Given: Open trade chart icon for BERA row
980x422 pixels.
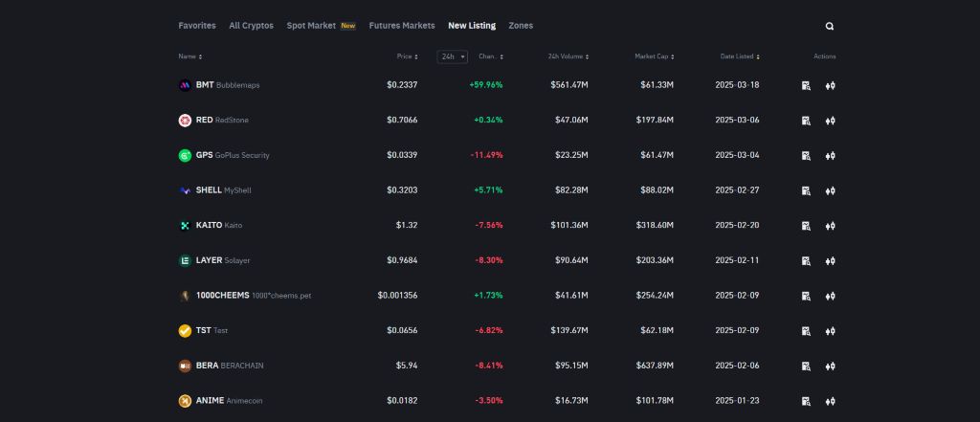Looking at the screenshot, I should [830, 366].
